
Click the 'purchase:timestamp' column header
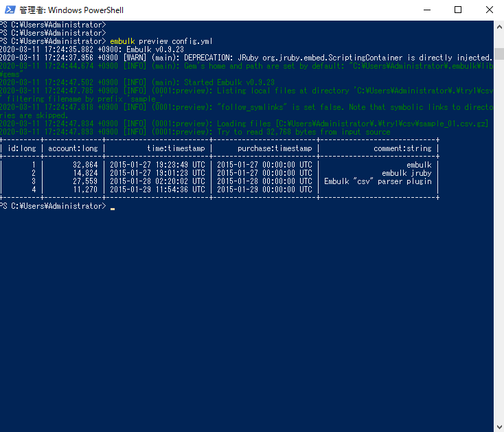275,148
